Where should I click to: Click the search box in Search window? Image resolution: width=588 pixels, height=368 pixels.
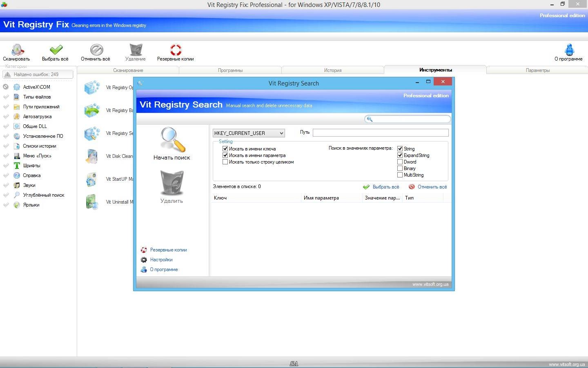click(x=408, y=119)
